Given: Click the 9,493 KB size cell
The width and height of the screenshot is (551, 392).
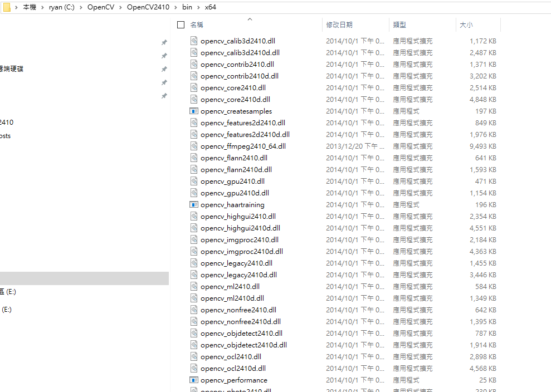Looking at the screenshot, I should [x=483, y=146].
